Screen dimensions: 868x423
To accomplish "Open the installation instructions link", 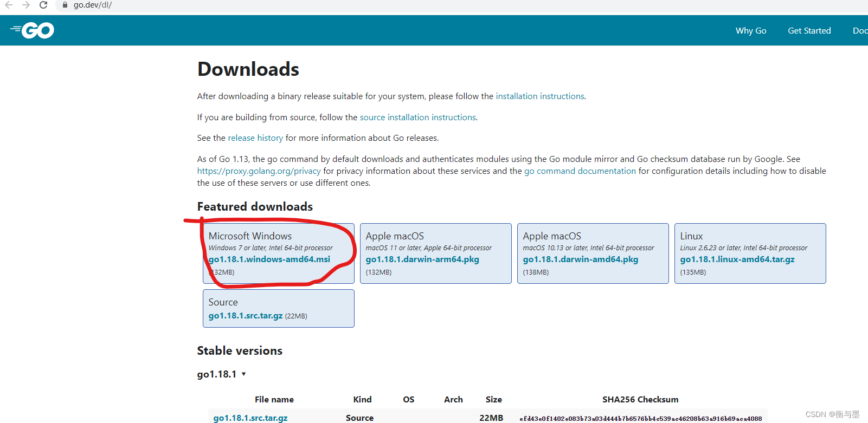I will click(x=540, y=96).
